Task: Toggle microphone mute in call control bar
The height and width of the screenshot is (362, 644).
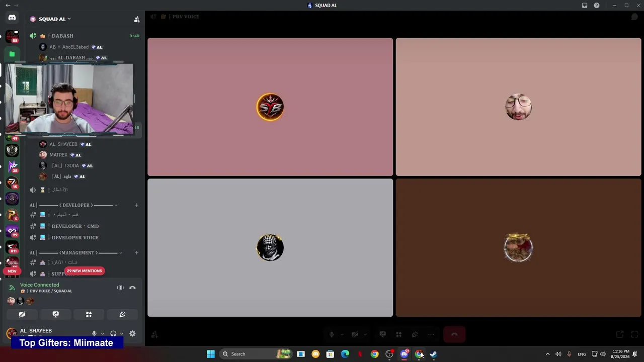Action: pos(332,334)
